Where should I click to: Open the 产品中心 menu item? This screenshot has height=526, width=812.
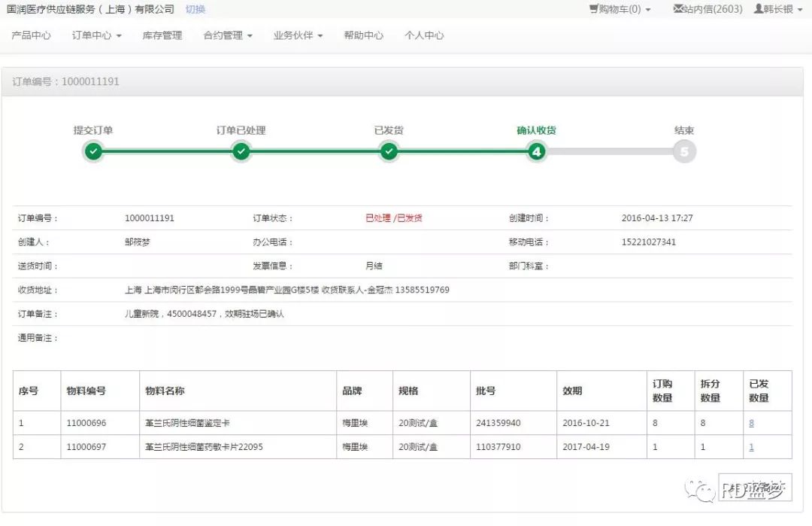(32, 35)
